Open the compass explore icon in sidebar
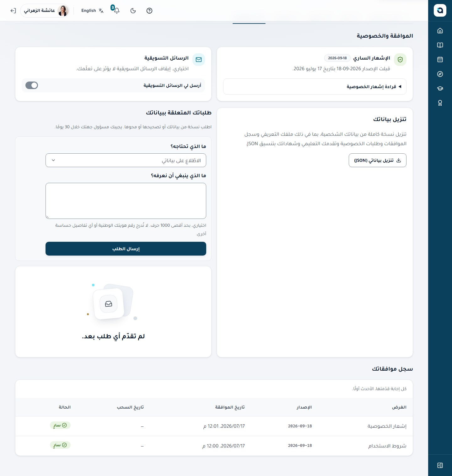Image resolution: width=452 pixels, height=476 pixels. (440, 74)
